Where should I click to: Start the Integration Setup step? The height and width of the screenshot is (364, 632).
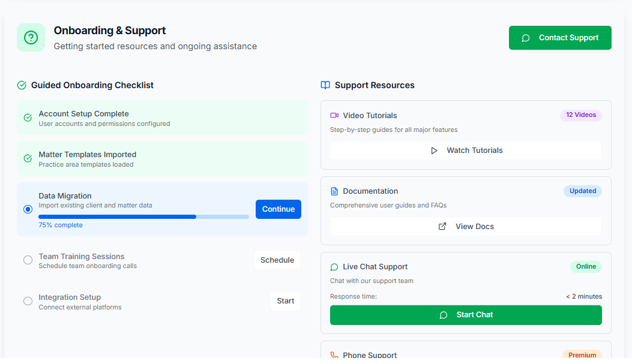pyautogui.click(x=285, y=301)
